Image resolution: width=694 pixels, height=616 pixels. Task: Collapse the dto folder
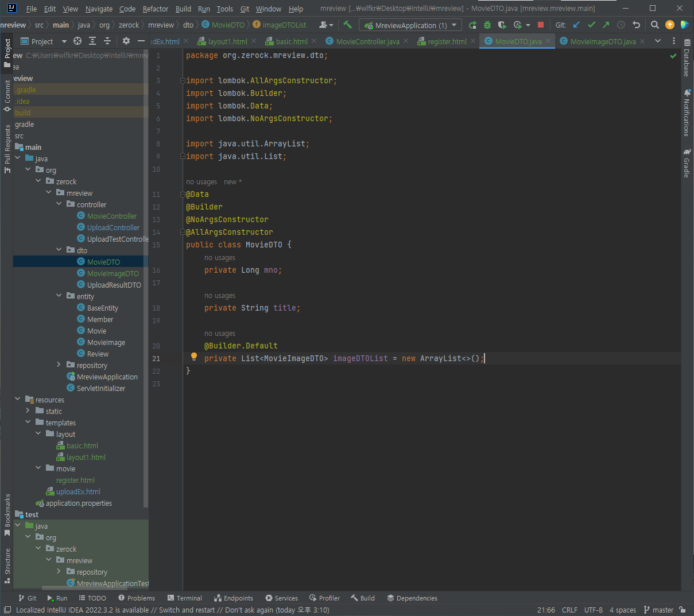click(x=59, y=250)
